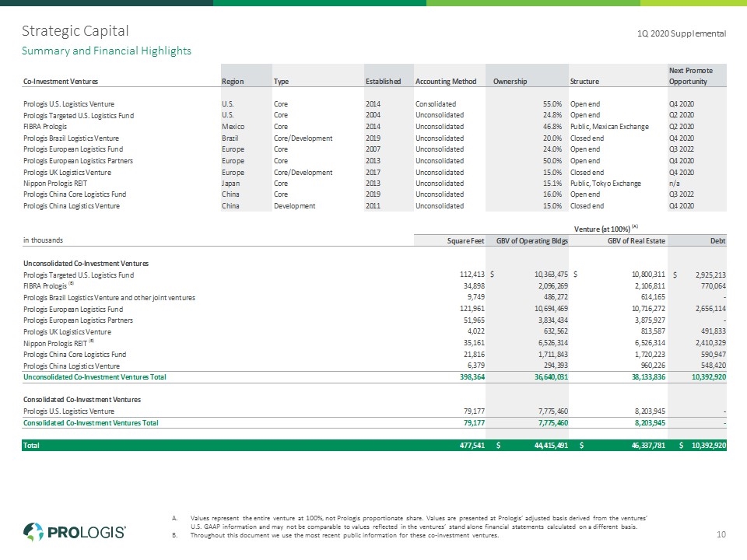
Task: Click the 'Debt' column header
Action: 718,241
